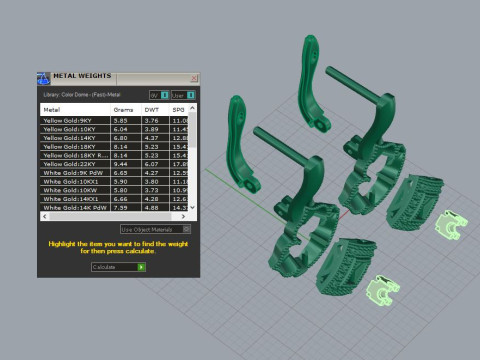The height and width of the screenshot is (360, 480).
Task: Select the Yellow Gold:10KY row
Action: click(114, 129)
